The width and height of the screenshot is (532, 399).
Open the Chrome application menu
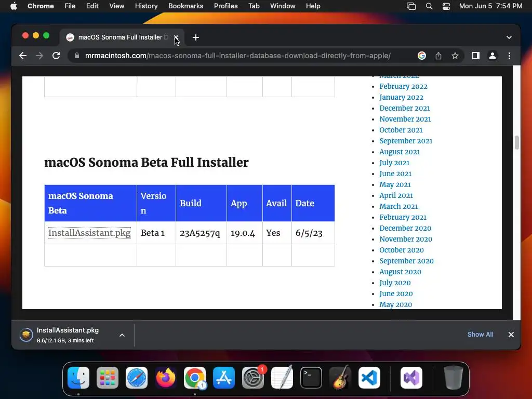point(41,6)
